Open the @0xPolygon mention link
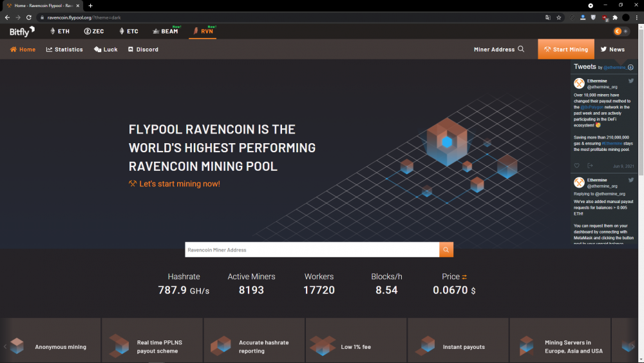Image resolution: width=644 pixels, height=363 pixels. point(592,107)
